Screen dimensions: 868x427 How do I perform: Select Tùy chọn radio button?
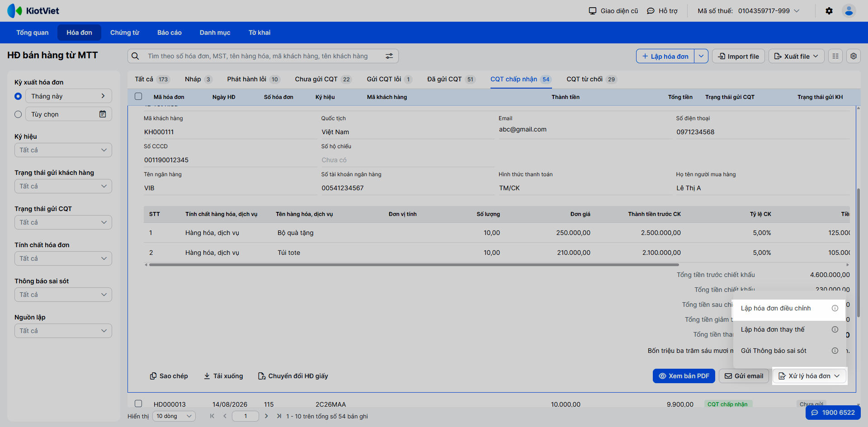coord(18,114)
